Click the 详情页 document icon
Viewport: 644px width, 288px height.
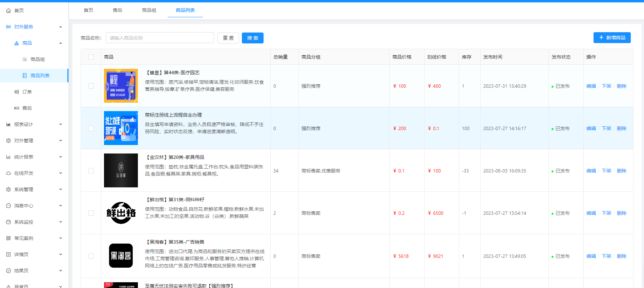tap(8, 254)
